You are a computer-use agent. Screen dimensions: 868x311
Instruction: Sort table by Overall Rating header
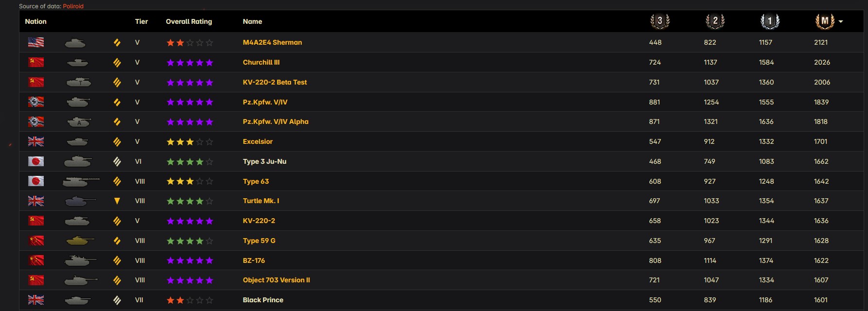pos(189,21)
